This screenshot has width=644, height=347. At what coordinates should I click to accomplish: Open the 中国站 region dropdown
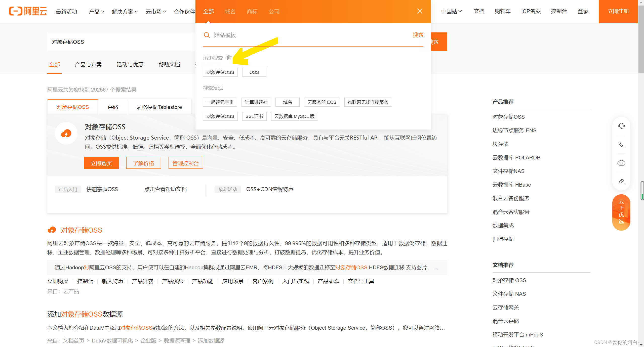click(x=451, y=11)
